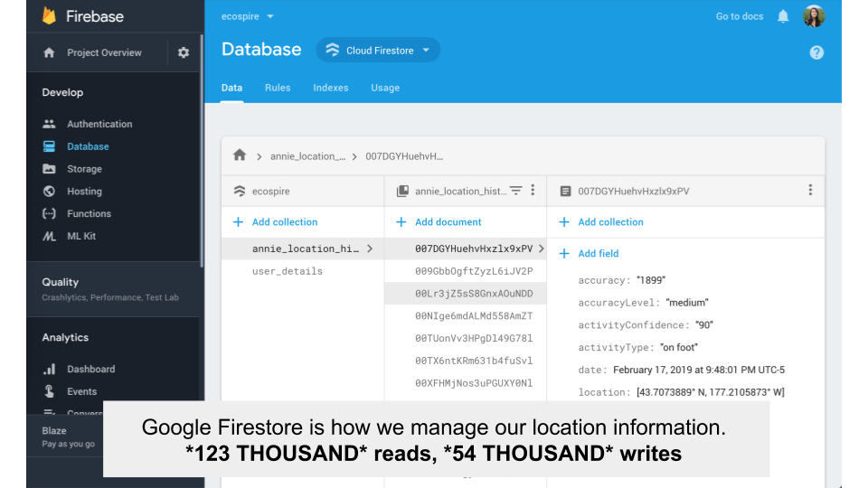868x488 pixels.
Task: Click the activityType value "on foot"
Action: click(679, 347)
